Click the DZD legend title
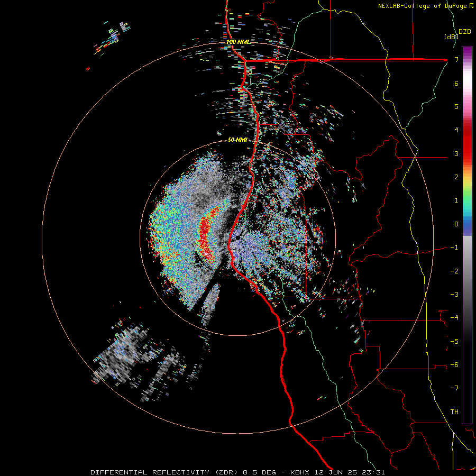Image resolution: width=476 pixels, height=476 pixels. point(465,32)
